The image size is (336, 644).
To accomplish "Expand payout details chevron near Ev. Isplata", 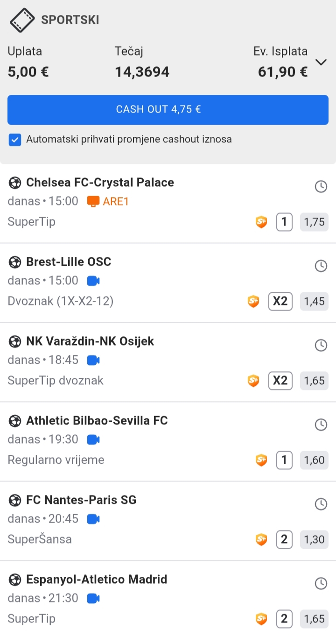I will tap(321, 62).
